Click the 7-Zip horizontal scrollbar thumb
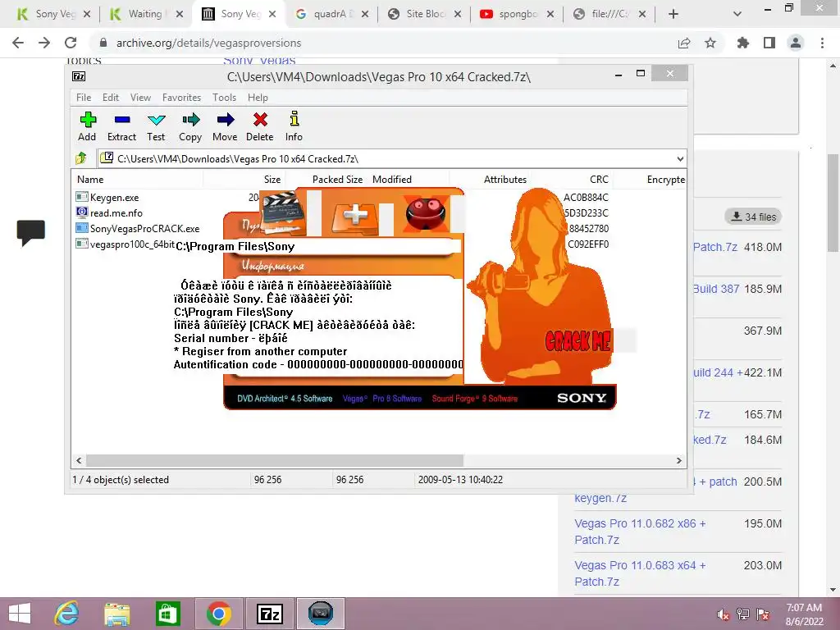This screenshot has width=840, height=630. [274, 460]
